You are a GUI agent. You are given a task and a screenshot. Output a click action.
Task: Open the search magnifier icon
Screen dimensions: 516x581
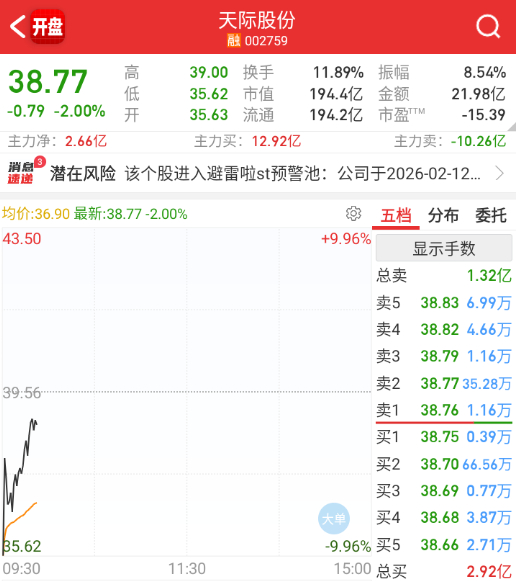[x=488, y=26]
